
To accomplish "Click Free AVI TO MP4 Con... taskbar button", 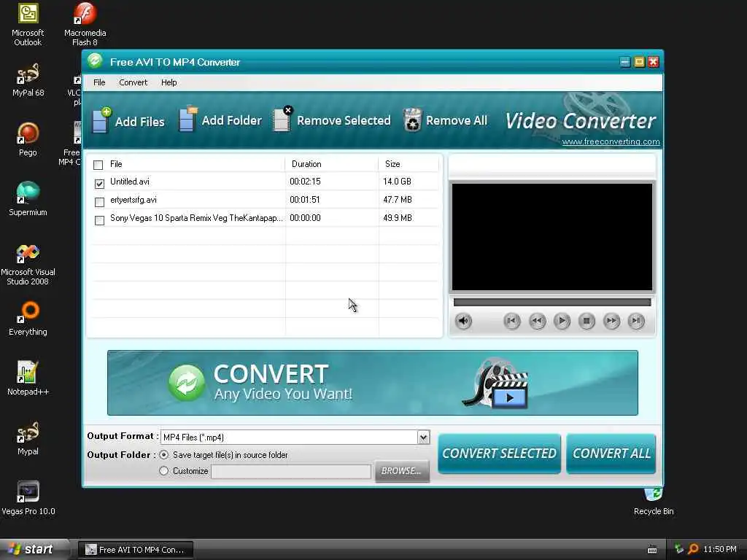I will (x=135, y=550).
